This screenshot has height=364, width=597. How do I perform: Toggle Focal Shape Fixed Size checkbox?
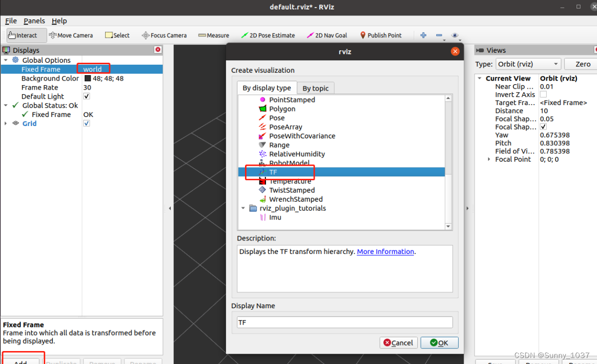543,127
